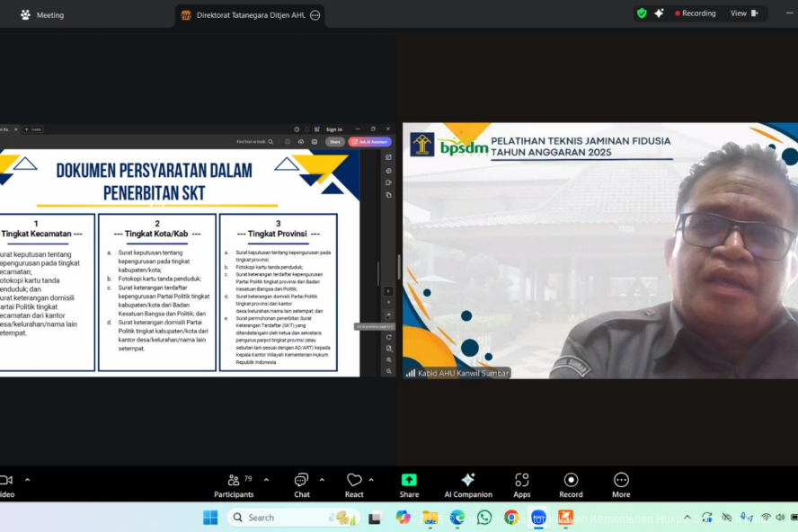Click the green Share screen button
Image resolution: width=798 pixels, height=532 pixels.
[x=409, y=484]
